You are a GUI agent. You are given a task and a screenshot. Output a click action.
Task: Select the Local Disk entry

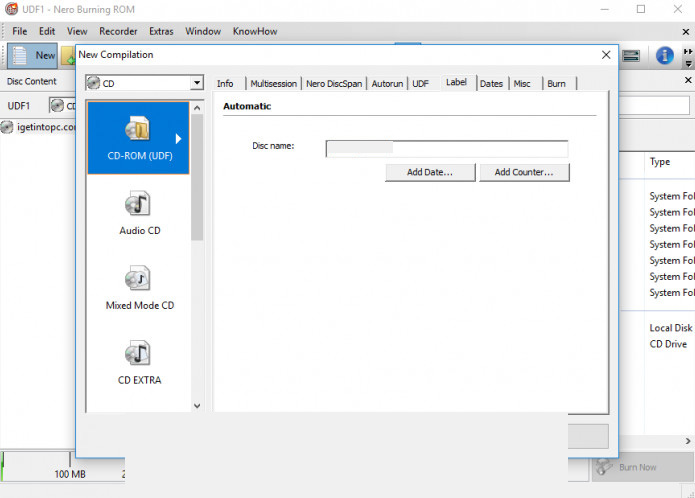(671, 328)
